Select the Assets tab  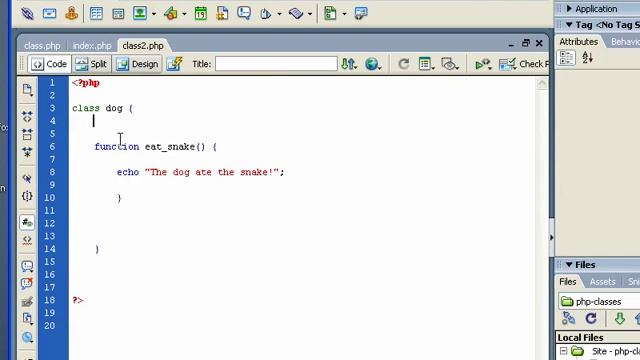tap(602, 282)
